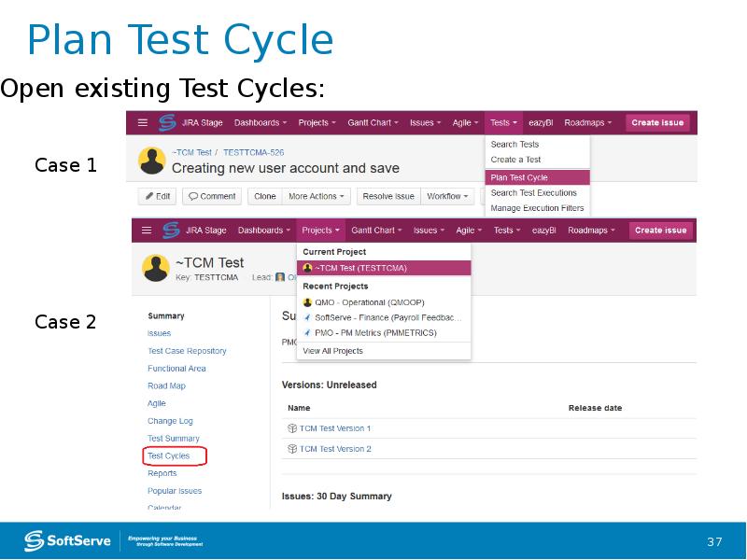Click eazyBI in Case 1 navbar
This screenshot has width=747, height=560.
tap(541, 123)
